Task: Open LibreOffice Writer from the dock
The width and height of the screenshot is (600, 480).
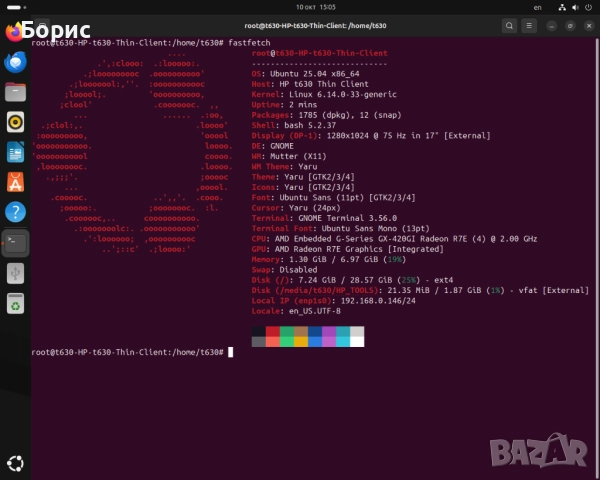Action: click(x=15, y=152)
